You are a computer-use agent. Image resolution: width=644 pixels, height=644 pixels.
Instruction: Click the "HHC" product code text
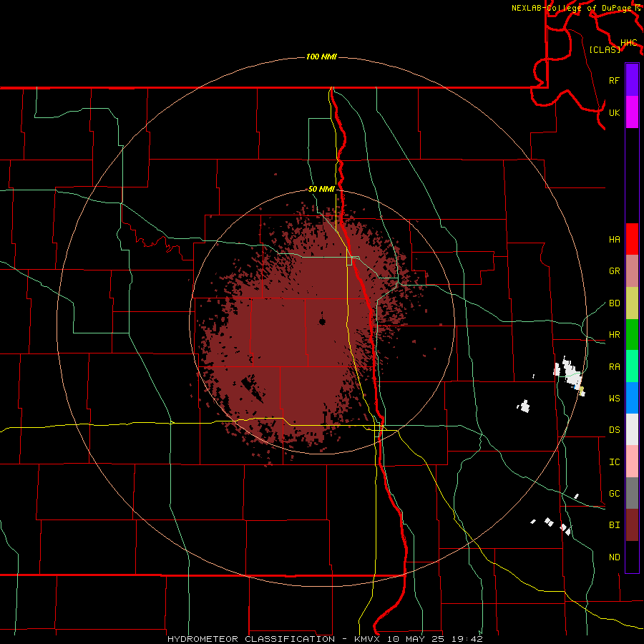tap(628, 43)
